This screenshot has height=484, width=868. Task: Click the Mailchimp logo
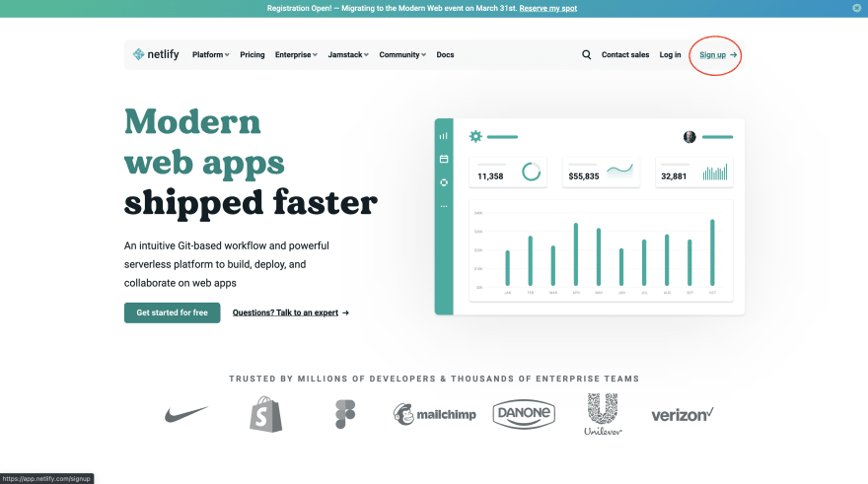(435, 414)
